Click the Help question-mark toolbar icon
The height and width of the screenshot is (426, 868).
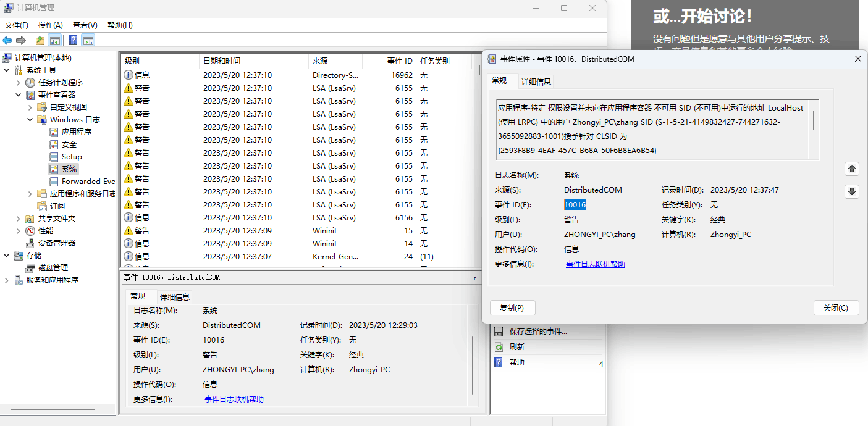click(x=73, y=41)
